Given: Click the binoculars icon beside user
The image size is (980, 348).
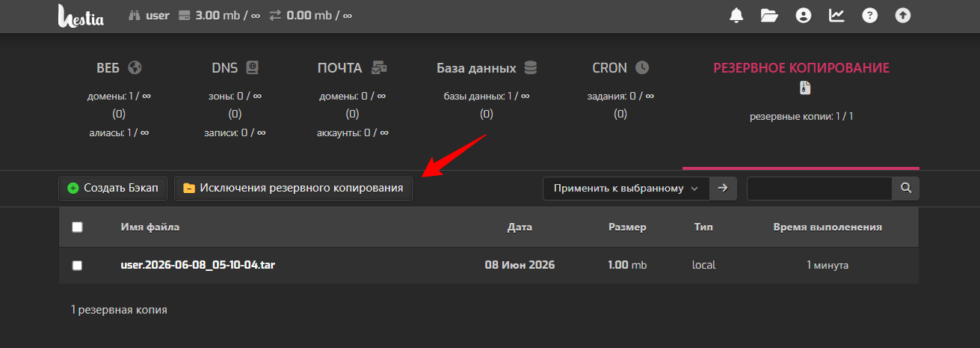Looking at the screenshot, I should pos(135,15).
